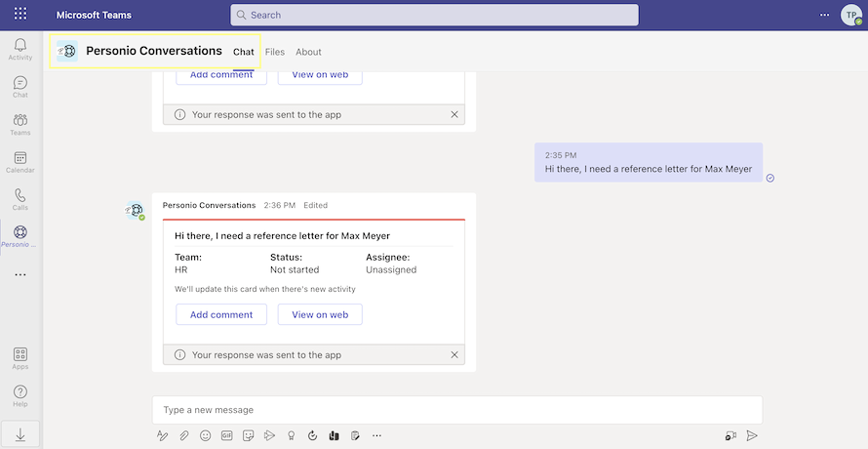Click the Not started status value
Viewport: 868px width, 449px height.
pos(295,270)
